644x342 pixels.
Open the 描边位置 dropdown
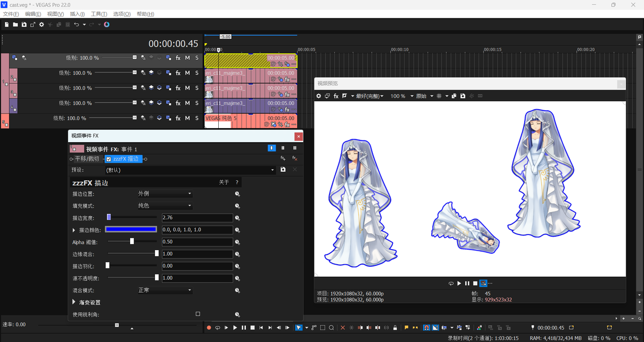(x=165, y=194)
